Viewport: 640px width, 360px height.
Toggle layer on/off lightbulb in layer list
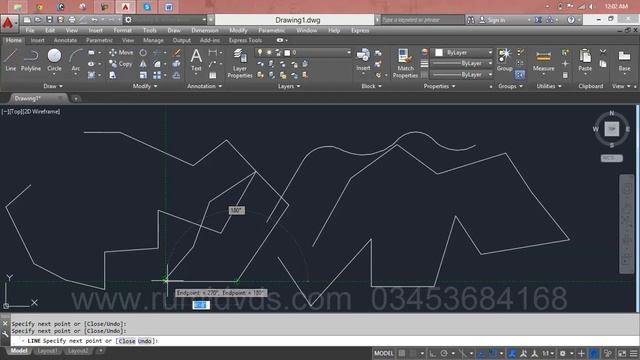click(x=260, y=53)
